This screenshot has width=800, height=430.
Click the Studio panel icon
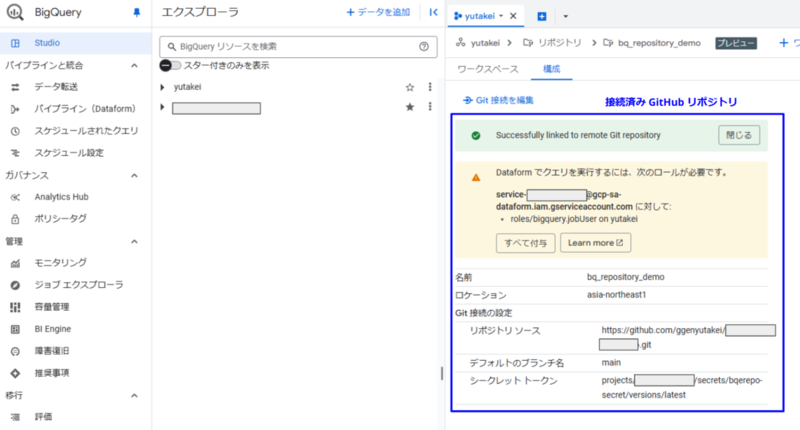15,43
